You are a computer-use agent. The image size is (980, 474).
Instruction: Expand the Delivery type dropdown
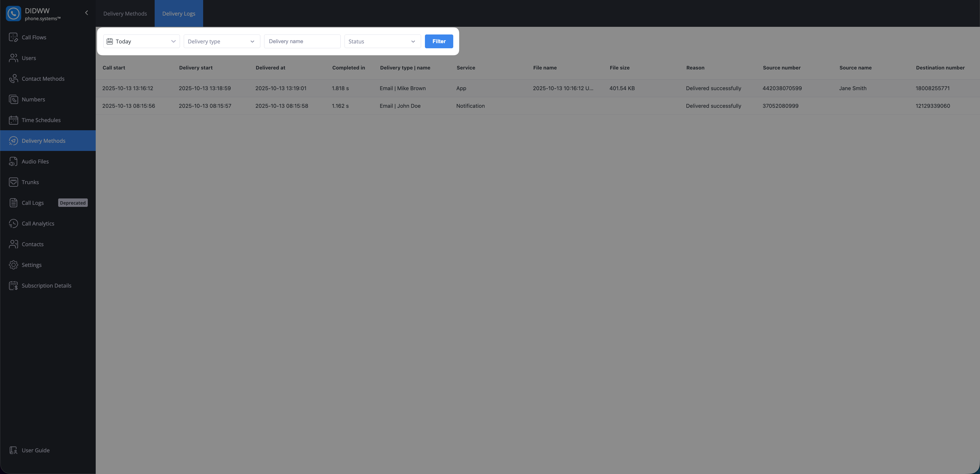pos(222,41)
